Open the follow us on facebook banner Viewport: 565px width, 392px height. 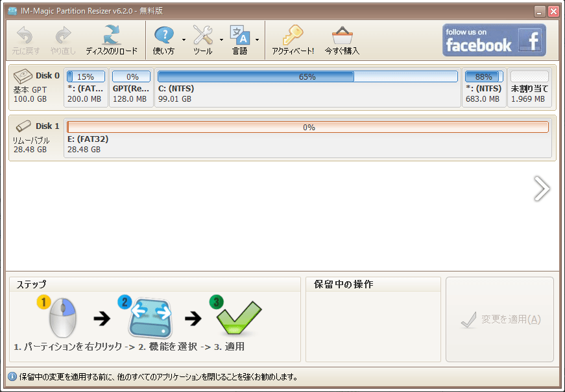click(x=494, y=39)
